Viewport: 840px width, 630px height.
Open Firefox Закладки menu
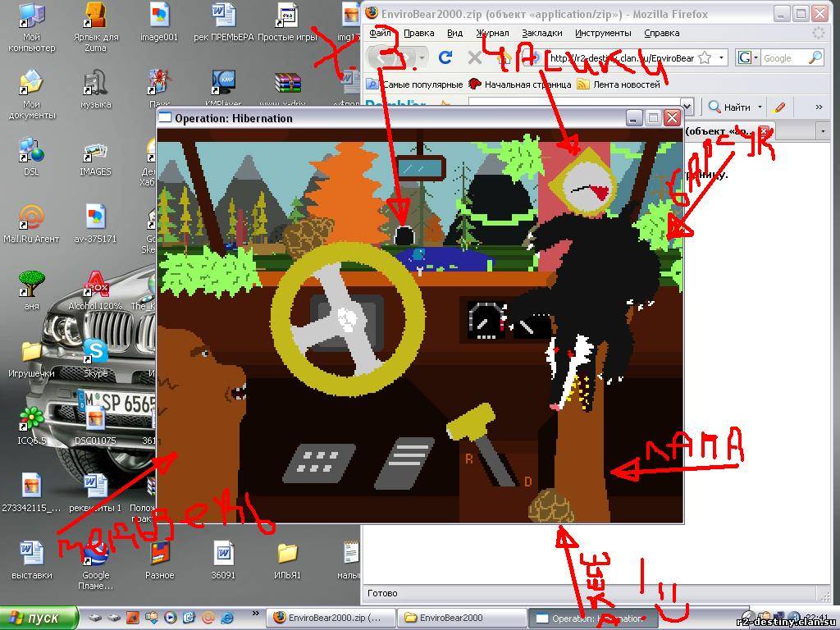(x=542, y=33)
